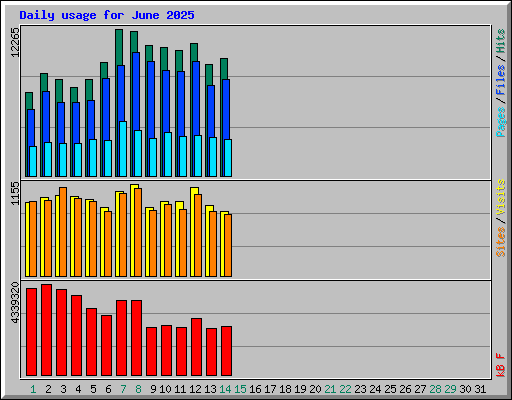Select day 22 on the date axis

(x=345, y=389)
